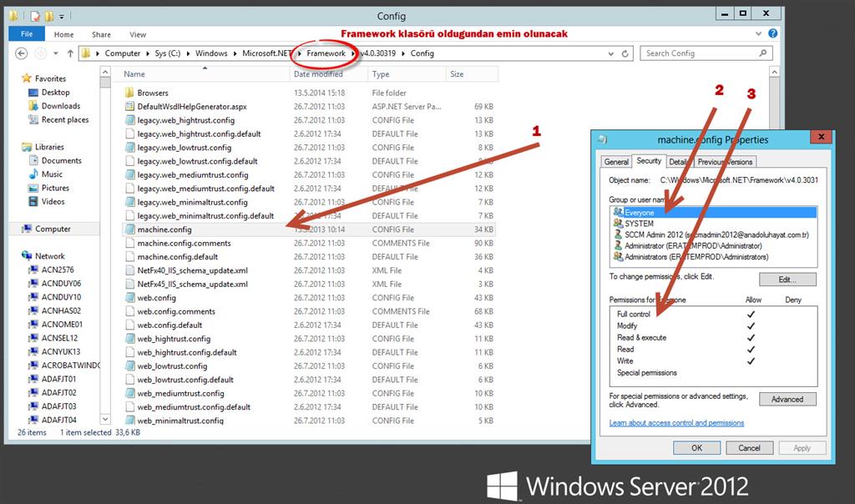Open the Share ribbon tab

coord(101,34)
